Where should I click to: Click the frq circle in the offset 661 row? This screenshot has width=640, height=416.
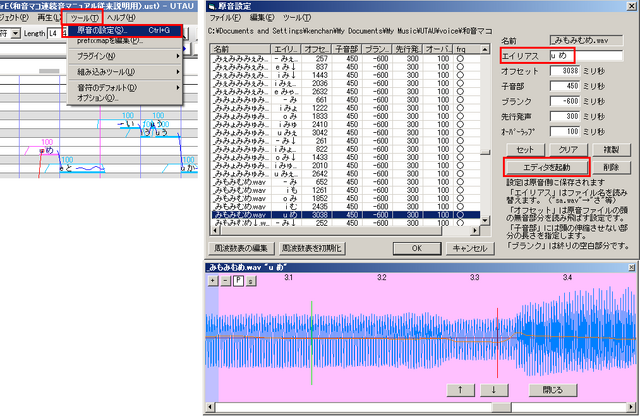click(460, 100)
